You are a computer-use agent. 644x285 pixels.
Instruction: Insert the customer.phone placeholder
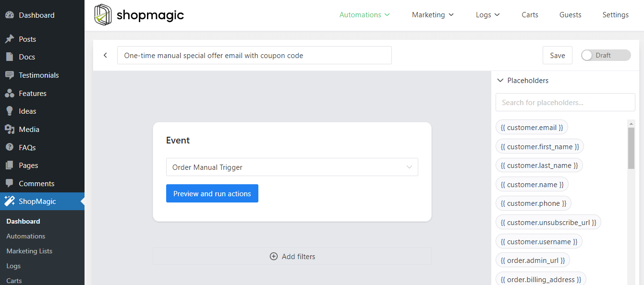pos(534,203)
